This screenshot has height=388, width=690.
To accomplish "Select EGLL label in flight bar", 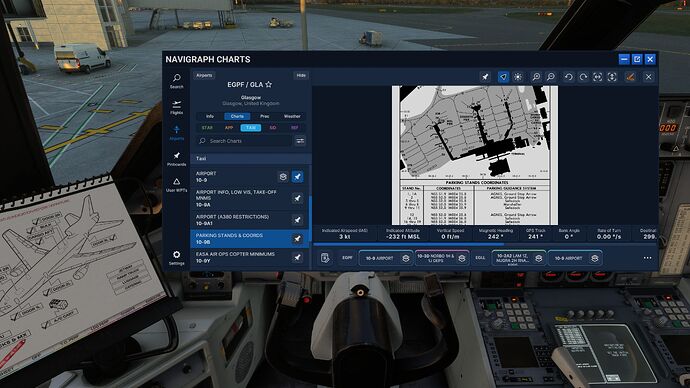I will [480, 258].
